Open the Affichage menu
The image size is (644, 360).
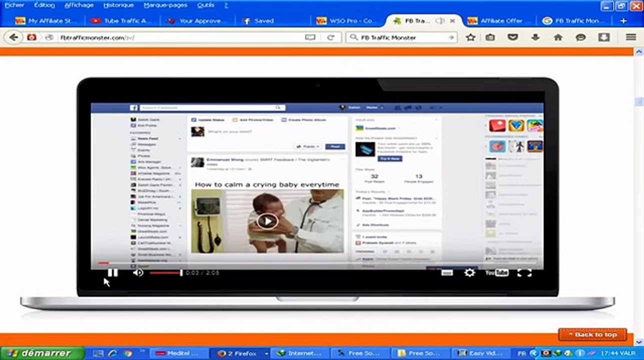(x=79, y=5)
